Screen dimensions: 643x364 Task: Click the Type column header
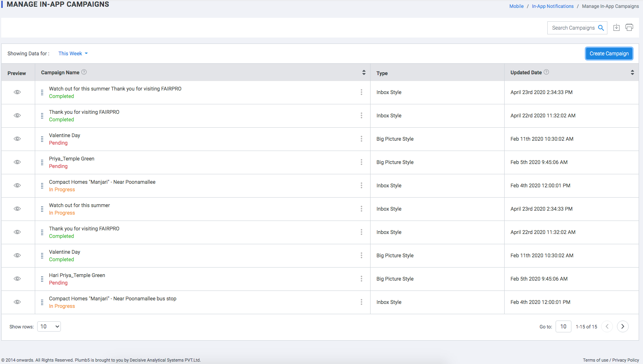(382, 73)
